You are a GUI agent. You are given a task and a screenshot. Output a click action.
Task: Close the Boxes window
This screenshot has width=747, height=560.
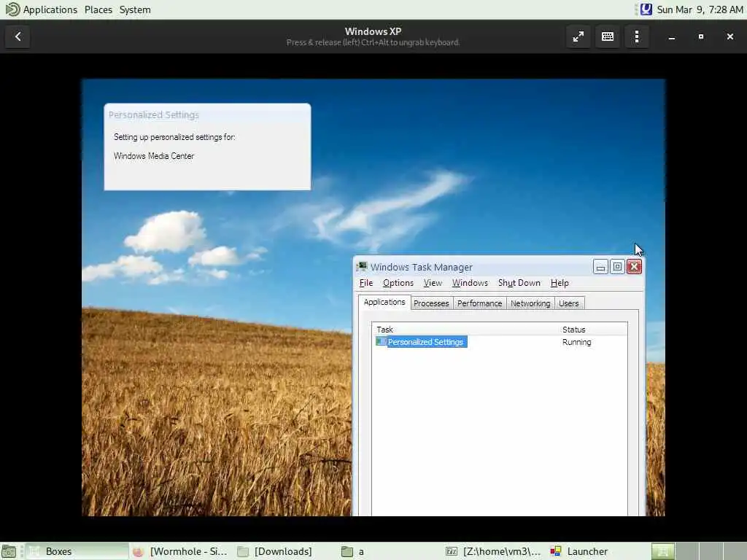[x=729, y=36]
